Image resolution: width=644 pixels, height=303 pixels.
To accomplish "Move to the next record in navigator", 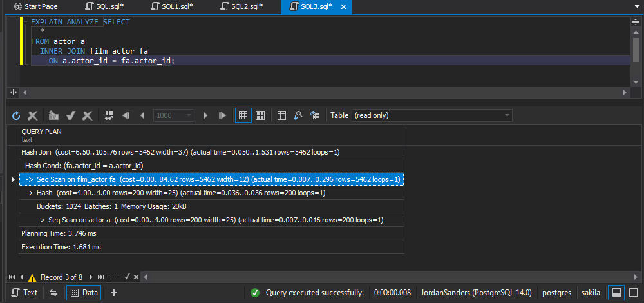I will click(91, 277).
